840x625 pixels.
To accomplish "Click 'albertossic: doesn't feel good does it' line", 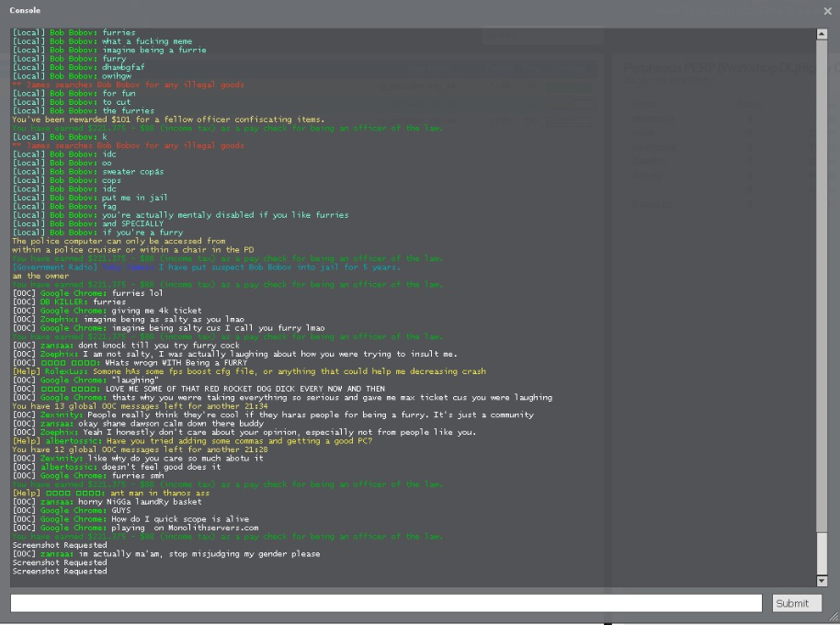I will point(116,467).
